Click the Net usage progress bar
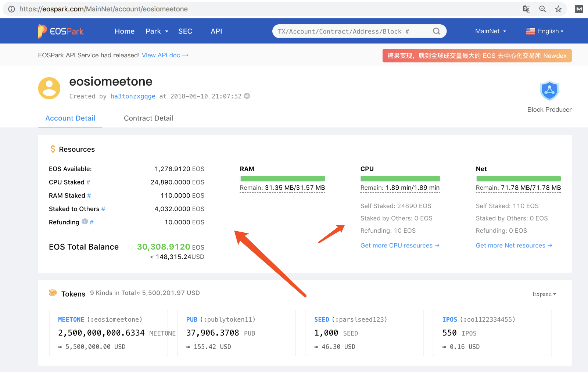The height and width of the screenshot is (372, 588). click(x=519, y=179)
